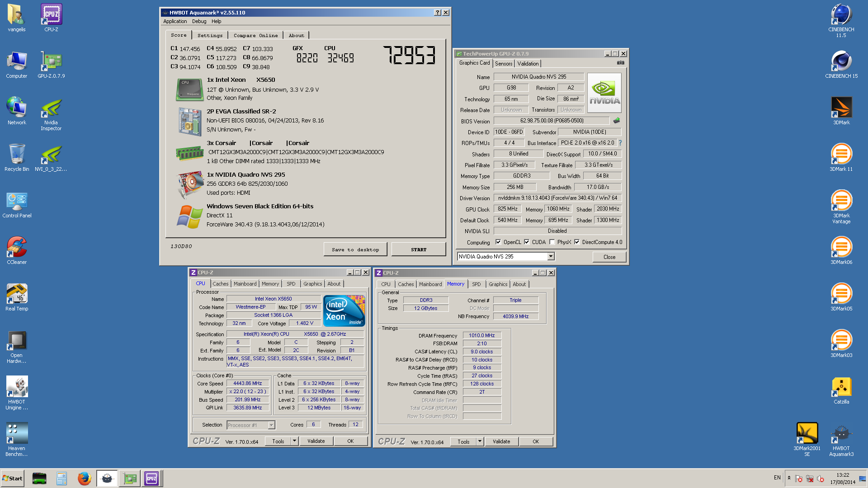
Task: Expand the Tools dropdown arrow in CPU-Z Memory window
Action: coord(480,441)
